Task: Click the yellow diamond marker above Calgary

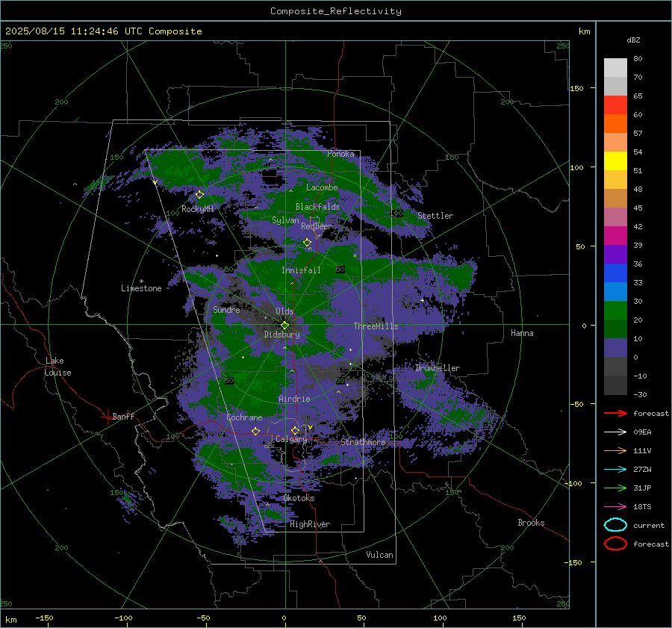Action: point(295,430)
